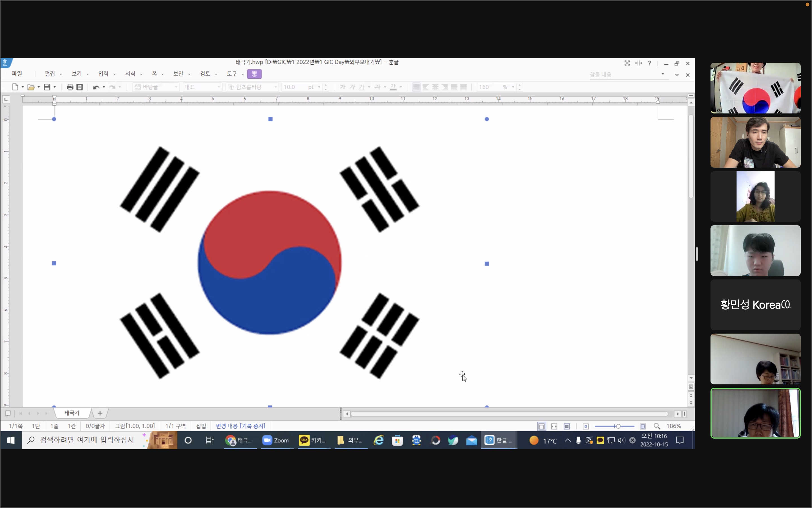Click the strikethrough text icon

point(377,87)
